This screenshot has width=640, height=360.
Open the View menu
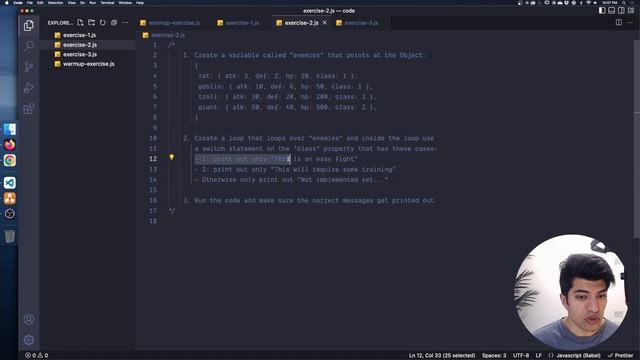(71, 2)
